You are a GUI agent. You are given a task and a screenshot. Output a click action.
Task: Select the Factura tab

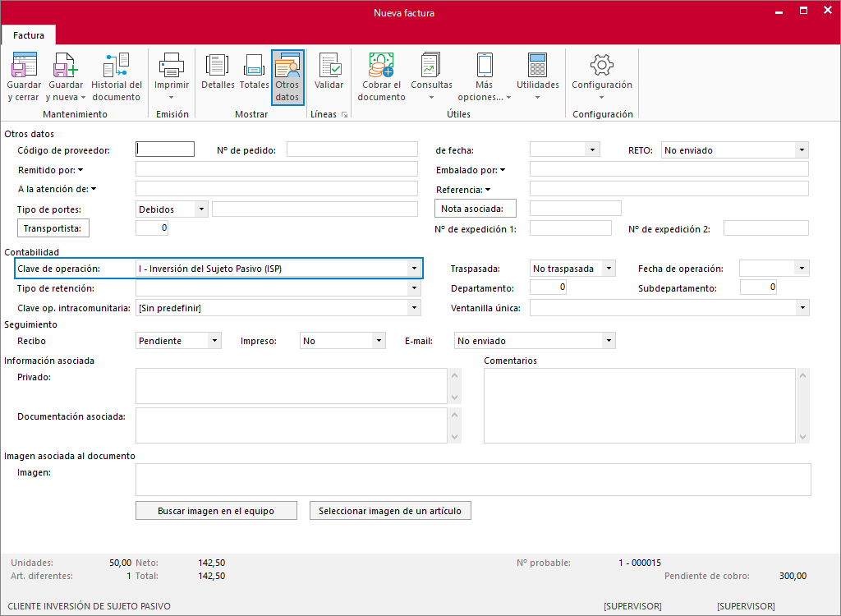pos(29,35)
